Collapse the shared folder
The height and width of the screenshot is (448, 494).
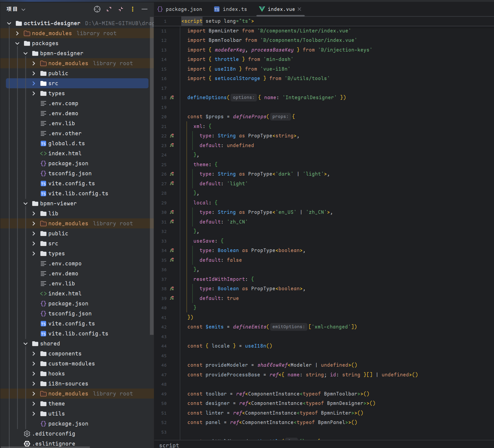pyautogui.click(x=26, y=343)
